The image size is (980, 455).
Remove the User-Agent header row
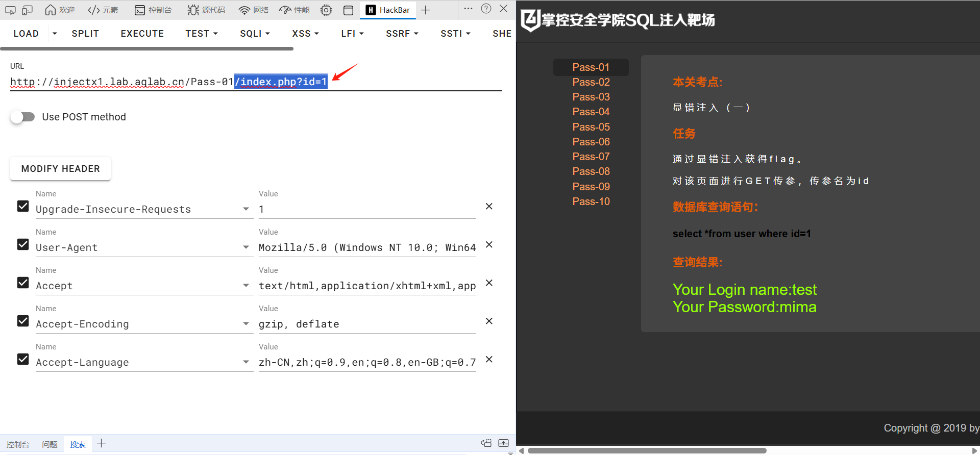tap(489, 244)
